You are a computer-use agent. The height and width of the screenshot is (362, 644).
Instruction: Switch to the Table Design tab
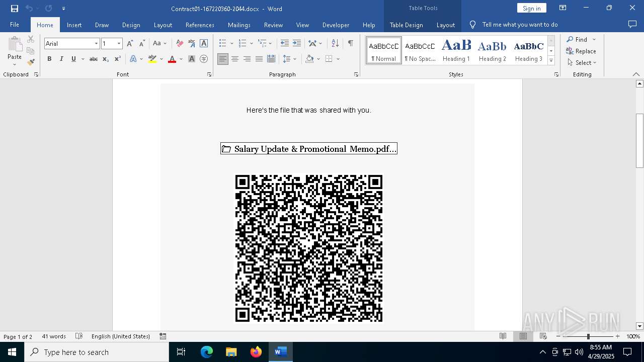tap(407, 25)
